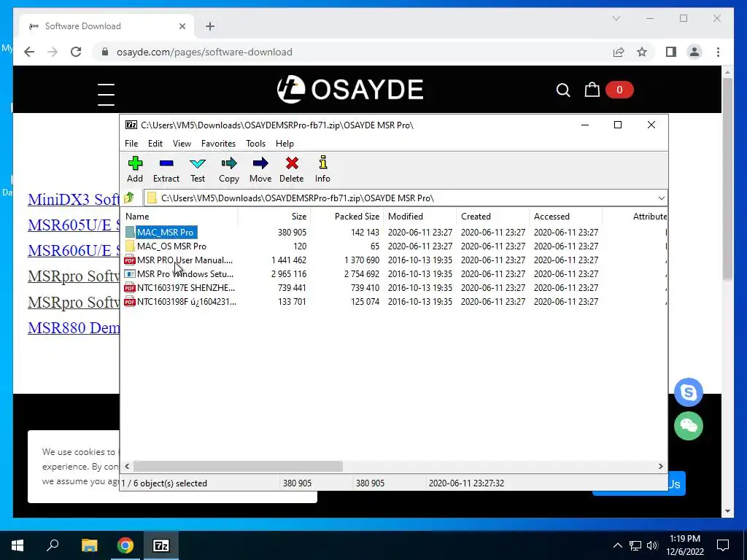Sort by the Accessed column header
This screenshot has height=560, width=747.
tap(565, 216)
